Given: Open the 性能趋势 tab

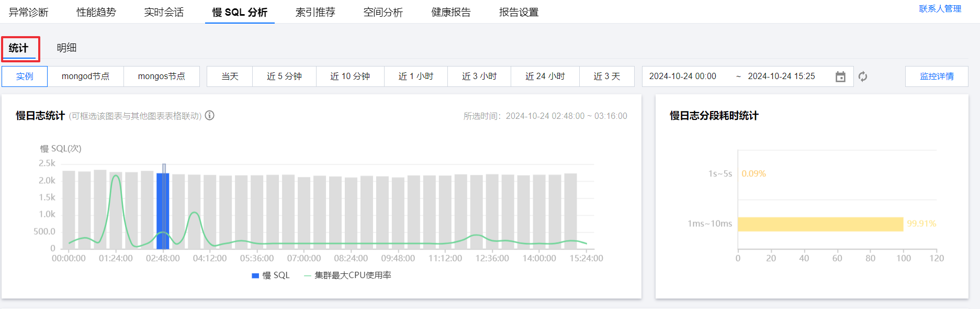Looking at the screenshot, I should 96,12.
